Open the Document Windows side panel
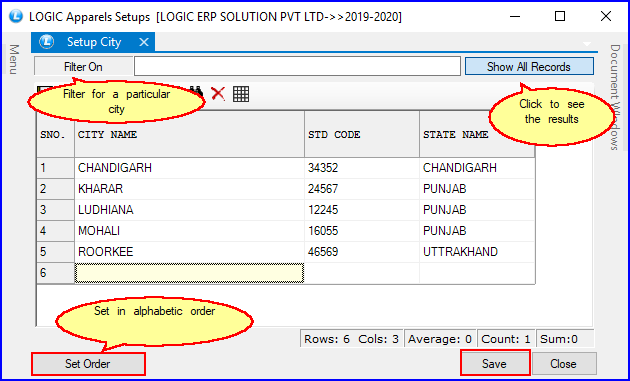 tap(615, 97)
